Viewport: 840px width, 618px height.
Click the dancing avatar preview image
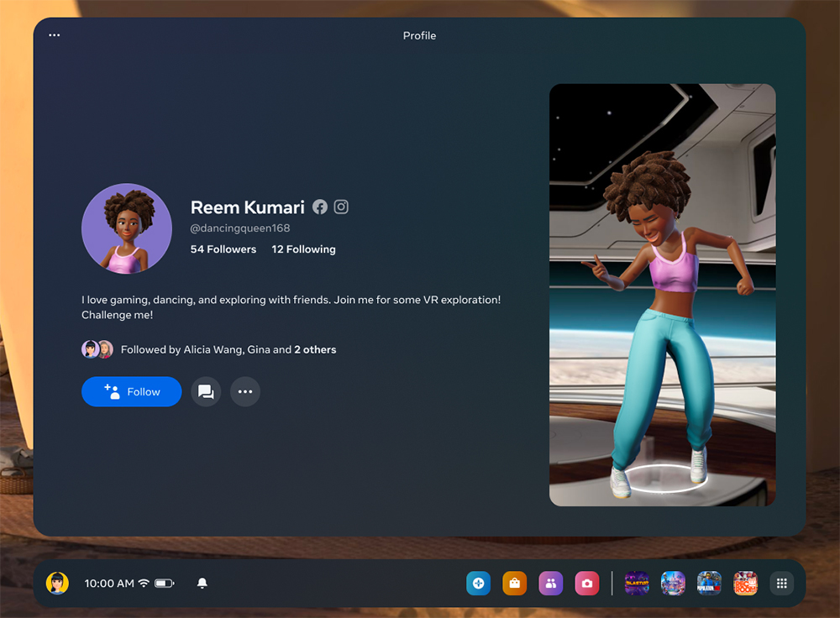(662, 295)
